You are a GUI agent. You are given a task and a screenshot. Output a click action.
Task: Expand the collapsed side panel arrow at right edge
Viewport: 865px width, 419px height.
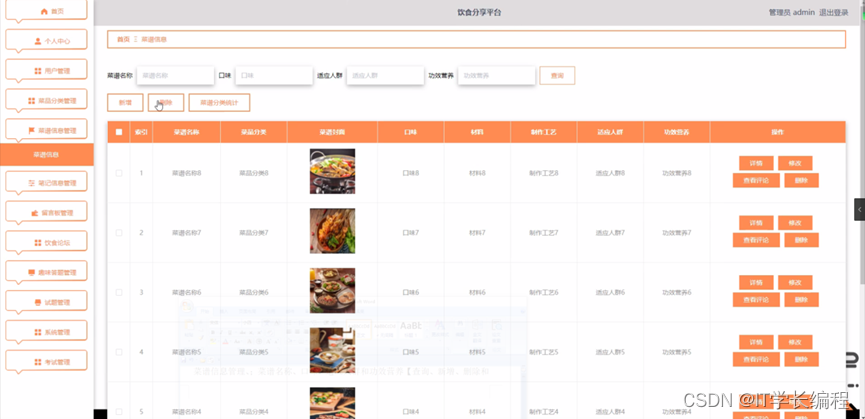point(859,210)
